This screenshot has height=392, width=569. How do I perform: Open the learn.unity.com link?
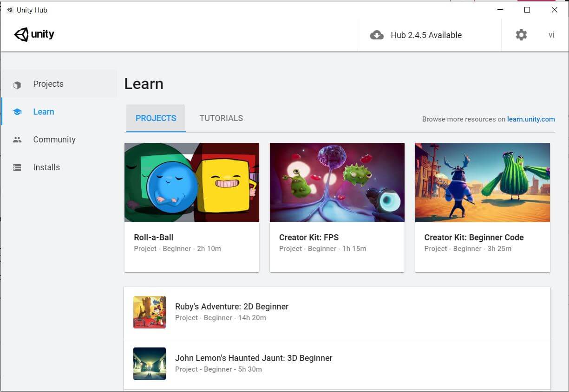[x=531, y=119]
